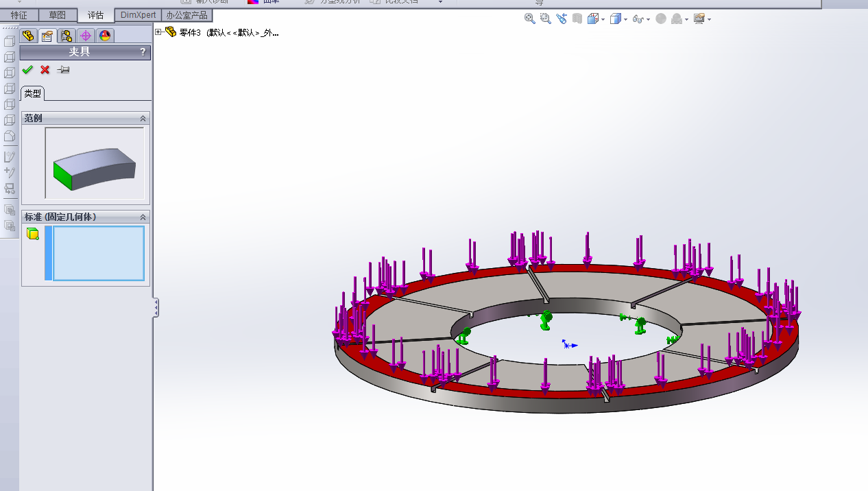Click the blue origin triad in viewport
Screen dimensions: 868x491
pyautogui.click(x=569, y=344)
